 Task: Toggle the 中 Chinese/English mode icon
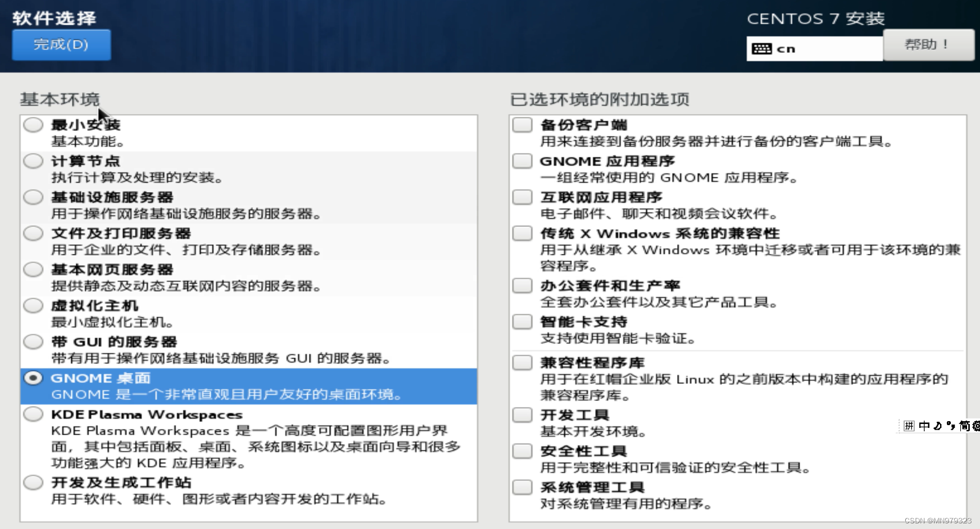tap(924, 426)
